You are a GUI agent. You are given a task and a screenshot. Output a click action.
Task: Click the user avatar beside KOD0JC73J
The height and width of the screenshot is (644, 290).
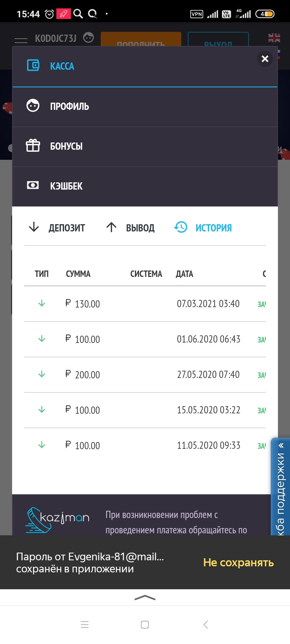tap(89, 38)
